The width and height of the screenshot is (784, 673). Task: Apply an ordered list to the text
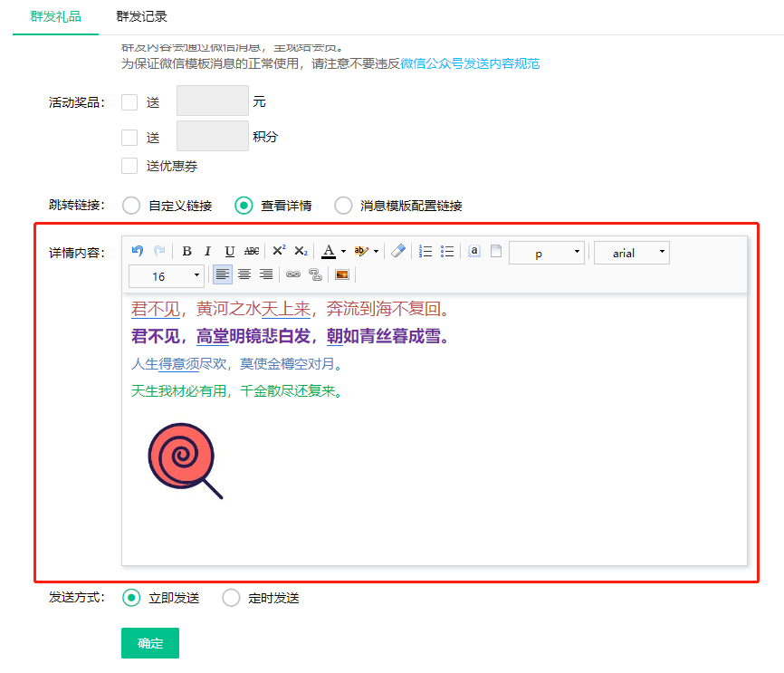pyautogui.click(x=425, y=251)
